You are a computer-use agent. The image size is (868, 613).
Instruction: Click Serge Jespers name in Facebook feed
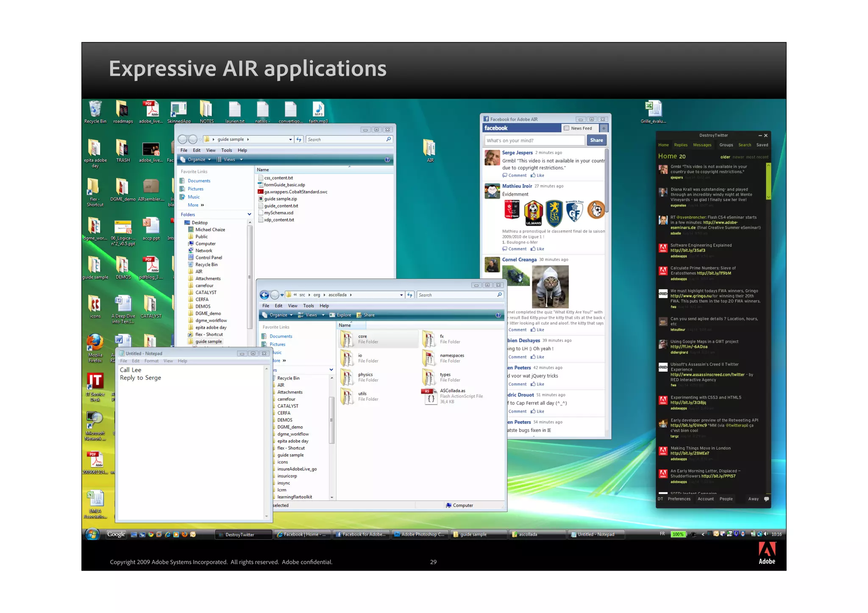pyautogui.click(x=517, y=153)
